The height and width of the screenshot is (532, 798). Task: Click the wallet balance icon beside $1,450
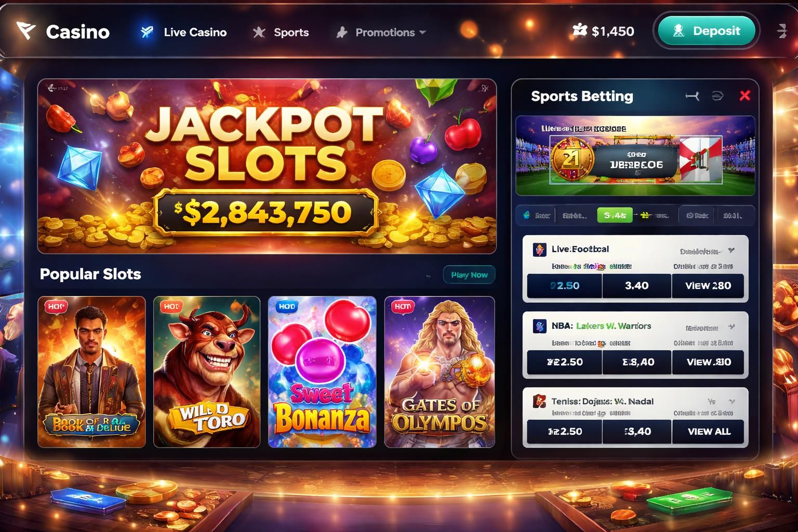[x=579, y=31]
